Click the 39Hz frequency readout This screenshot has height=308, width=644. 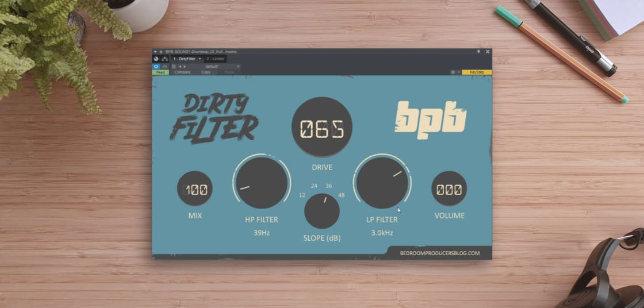pyautogui.click(x=262, y=233)
